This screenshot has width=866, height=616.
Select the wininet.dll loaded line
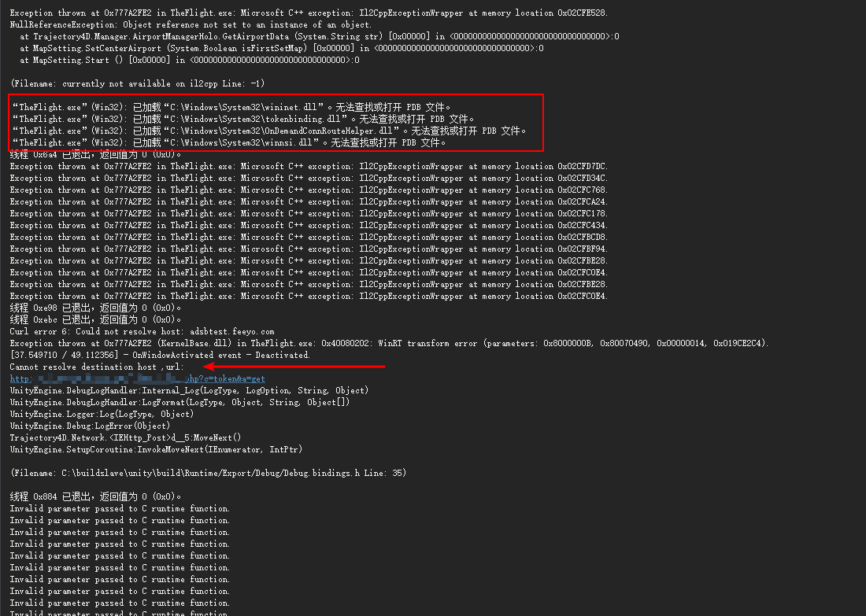(231, 107)
